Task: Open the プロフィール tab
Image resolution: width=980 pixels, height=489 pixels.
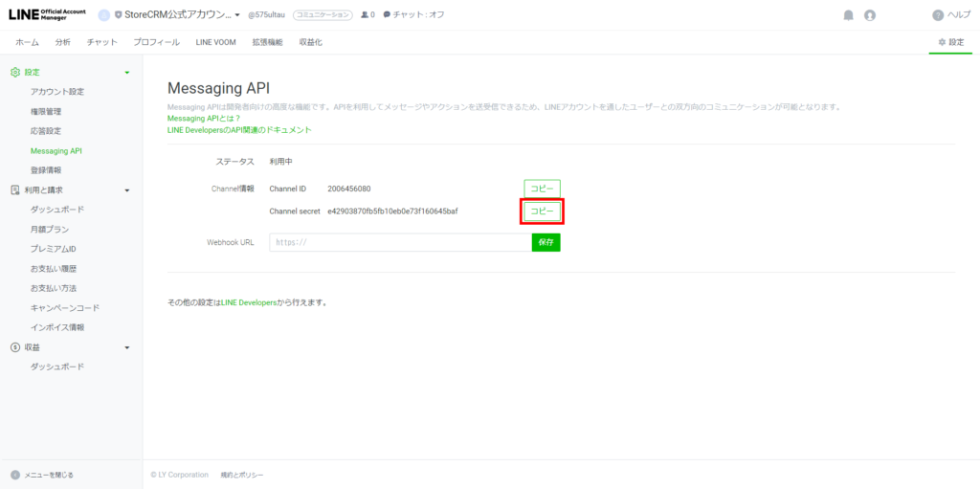Action: pyautogui.click(x=156, y=42)
